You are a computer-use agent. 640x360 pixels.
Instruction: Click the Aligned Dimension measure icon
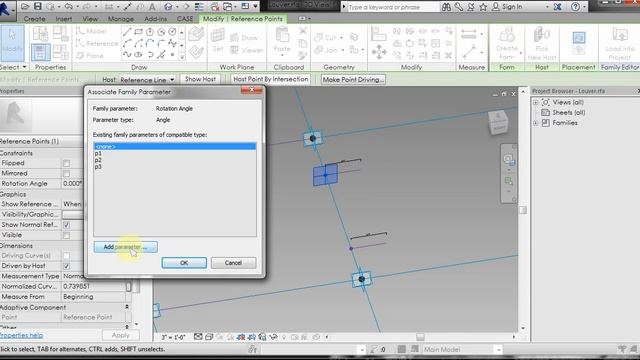click(469, 34)
